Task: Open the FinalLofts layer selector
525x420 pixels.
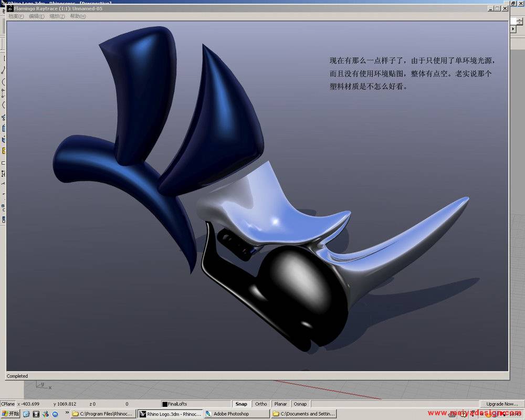Action: point(196,404)
